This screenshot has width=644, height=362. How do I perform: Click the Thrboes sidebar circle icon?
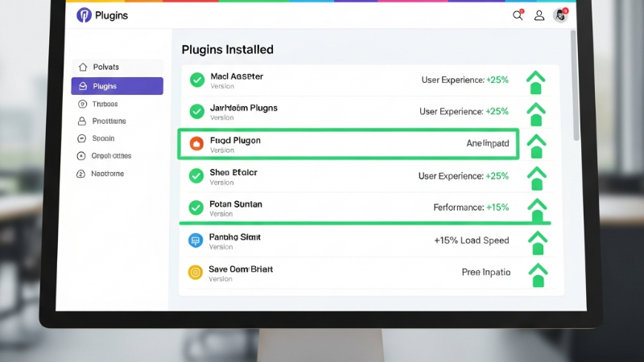point(83,104)
